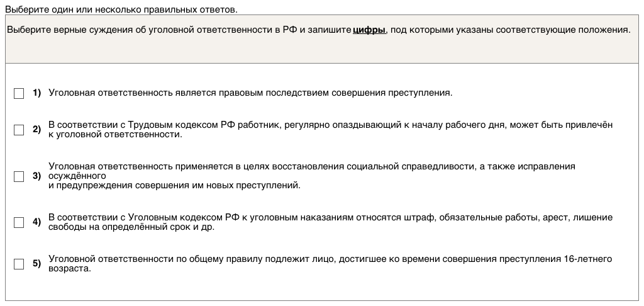This screenshot has width=644, height=306.
Task: Click the bold number label "3)"
Action: 36,176
